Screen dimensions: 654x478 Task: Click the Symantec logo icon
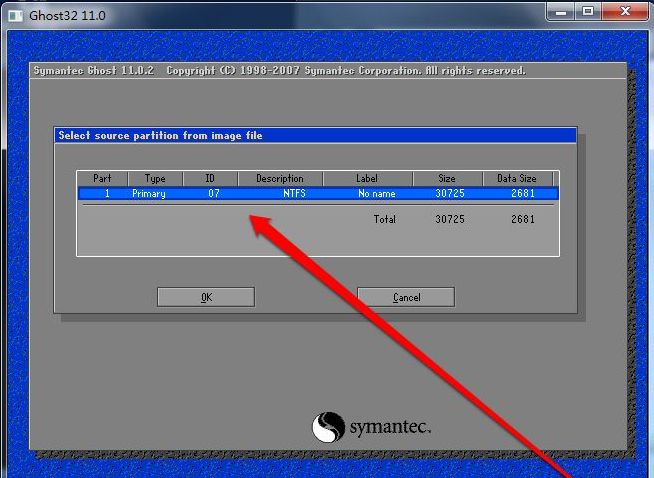point(329,427)
